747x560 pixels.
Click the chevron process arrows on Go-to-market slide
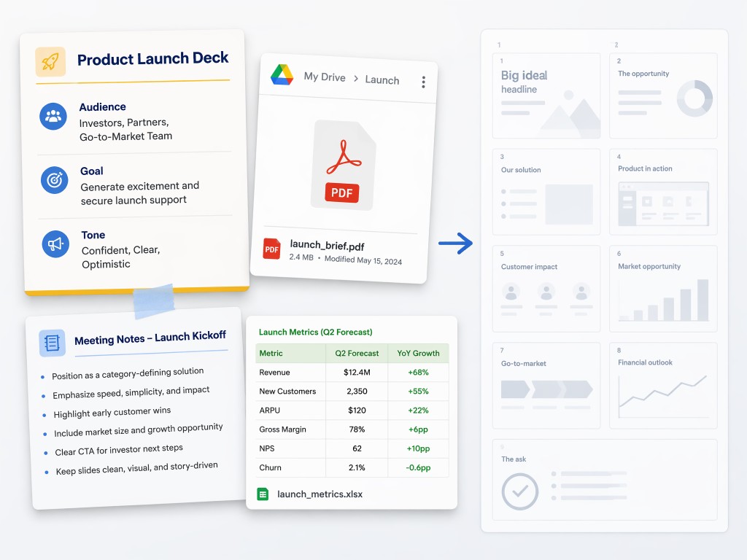point(547,389)
